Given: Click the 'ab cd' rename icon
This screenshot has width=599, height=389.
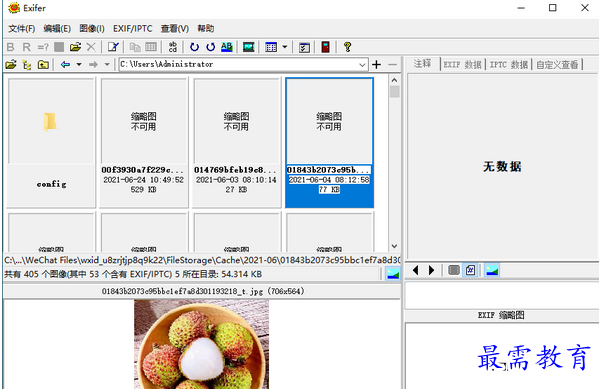Looking at the screenshot, I should 173,47.
